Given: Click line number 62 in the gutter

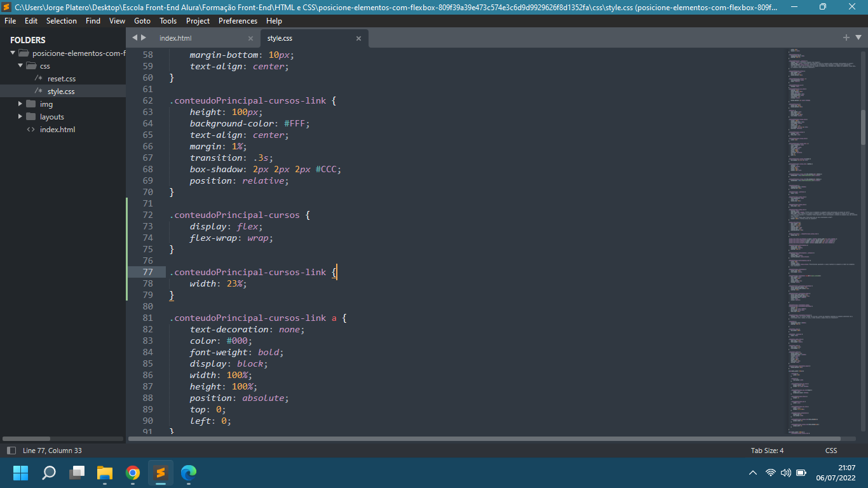Looking at the screenshot, I should coord(147,100).
